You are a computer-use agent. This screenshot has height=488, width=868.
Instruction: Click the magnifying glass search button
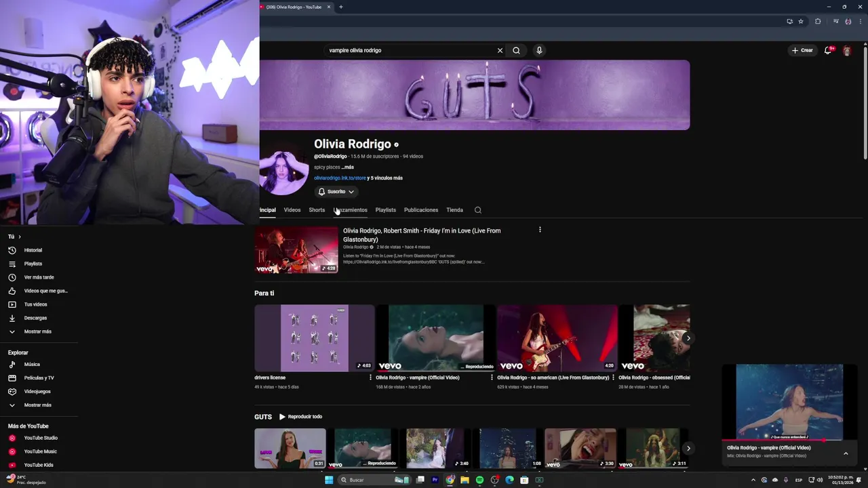tap(516, 50)
